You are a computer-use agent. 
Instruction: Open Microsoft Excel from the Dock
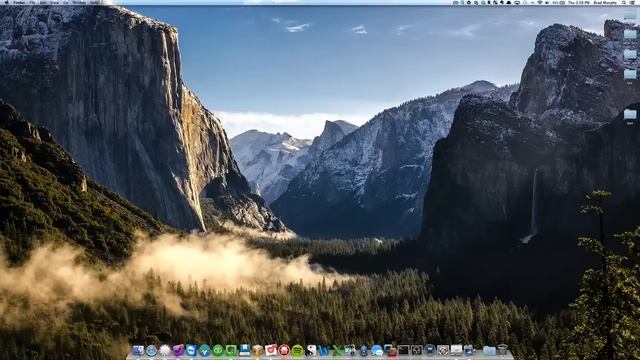point(337,351)
